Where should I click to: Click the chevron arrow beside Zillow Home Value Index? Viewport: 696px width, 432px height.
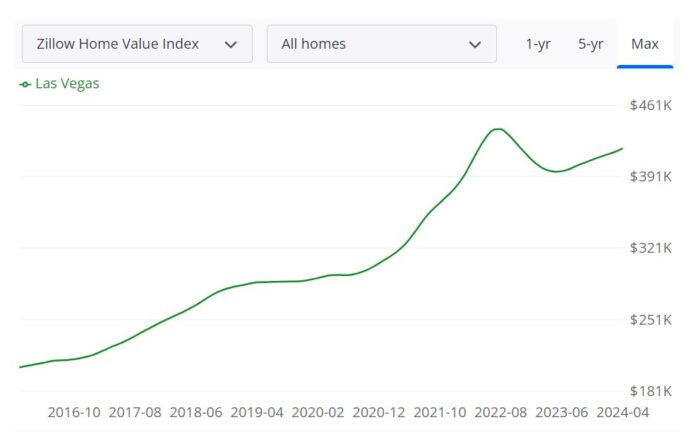point(231,45)
